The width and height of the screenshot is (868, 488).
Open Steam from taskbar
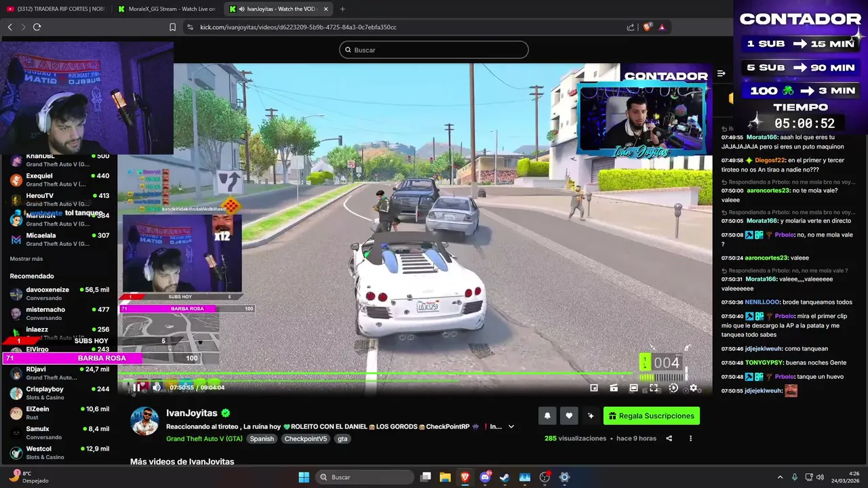tap(505, 477)
